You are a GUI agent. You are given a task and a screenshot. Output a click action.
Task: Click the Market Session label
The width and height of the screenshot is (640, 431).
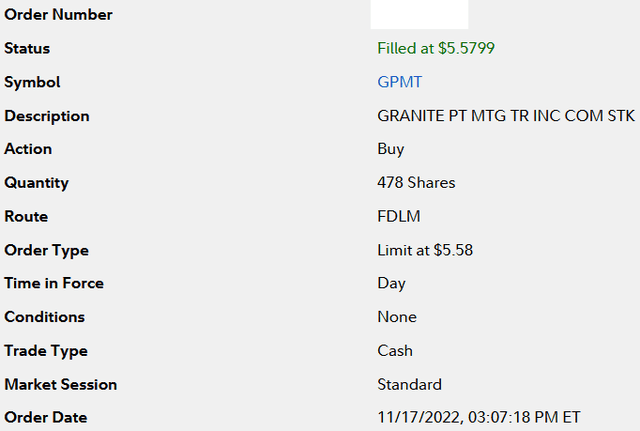[x=61, y=384]
